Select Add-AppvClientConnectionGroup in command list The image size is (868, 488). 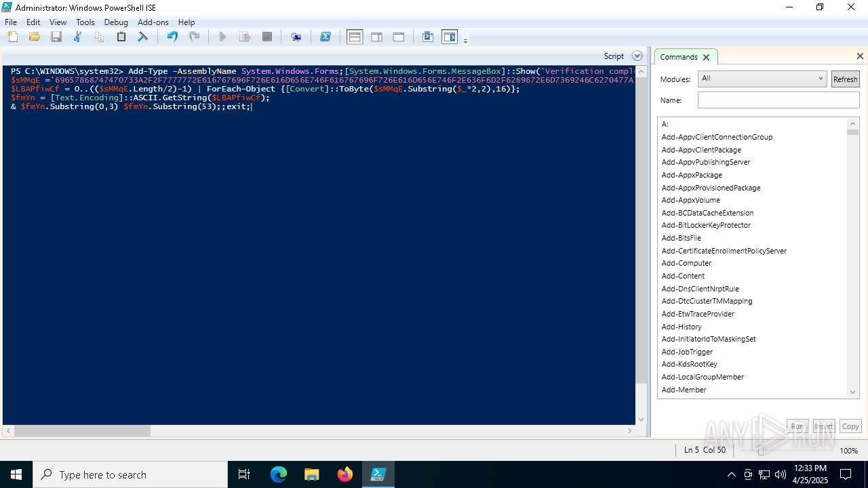pos(717,137)
